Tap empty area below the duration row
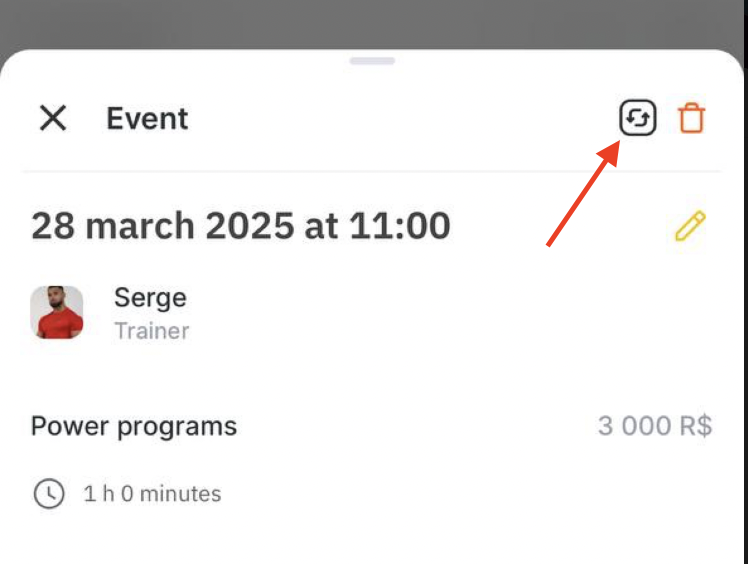This screenshot has height=564, width=748. click(x=372, y=539)
